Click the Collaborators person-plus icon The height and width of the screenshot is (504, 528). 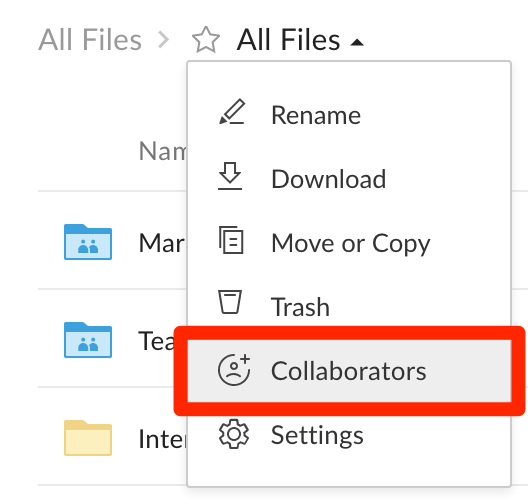[x=234, y=369]
